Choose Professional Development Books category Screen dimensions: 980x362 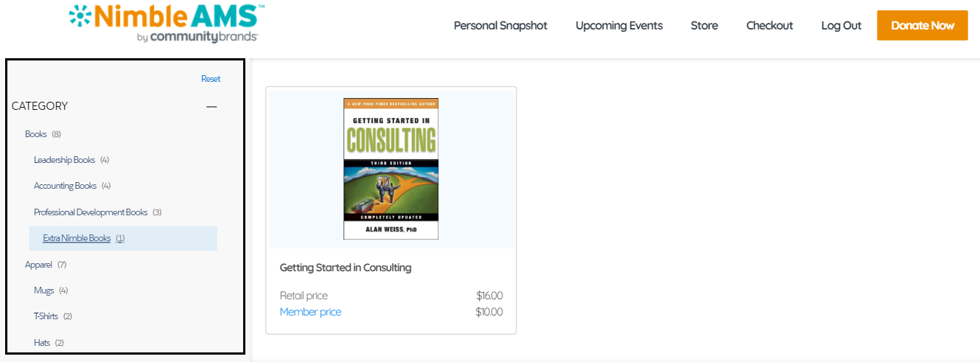[x=91, y=212]
